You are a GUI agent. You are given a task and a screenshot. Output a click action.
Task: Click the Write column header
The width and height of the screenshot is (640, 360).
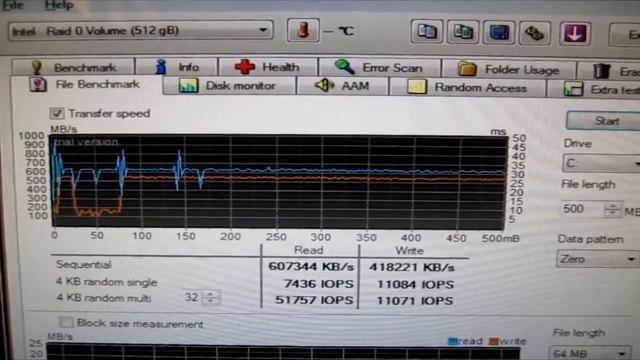tap(409, 251)
